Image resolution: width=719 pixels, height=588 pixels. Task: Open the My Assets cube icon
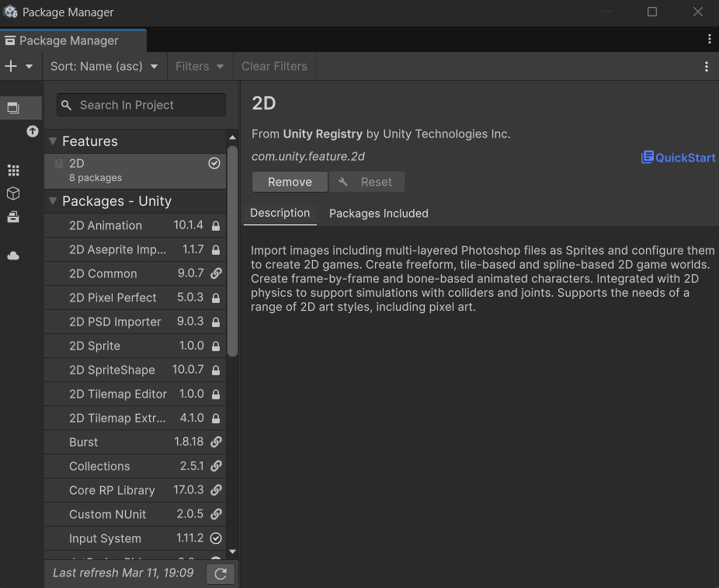[x=13, y=193]
